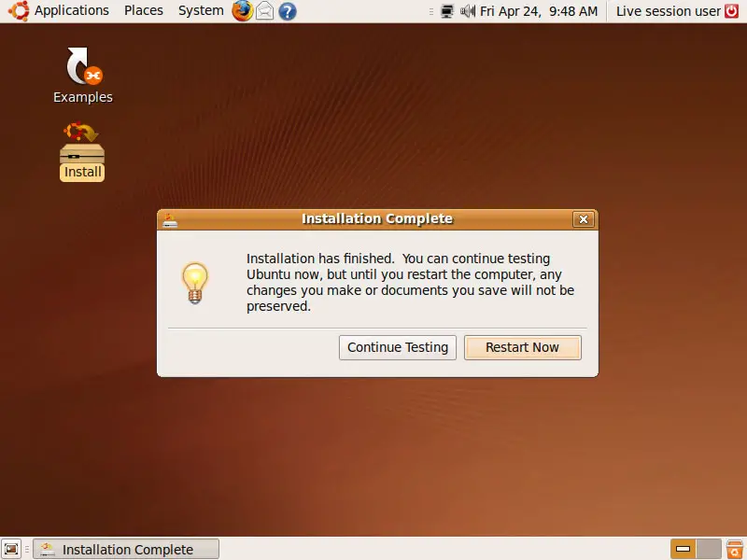
Task: Click the panel grip handle near tray icons
Action: tap(431, 11)
